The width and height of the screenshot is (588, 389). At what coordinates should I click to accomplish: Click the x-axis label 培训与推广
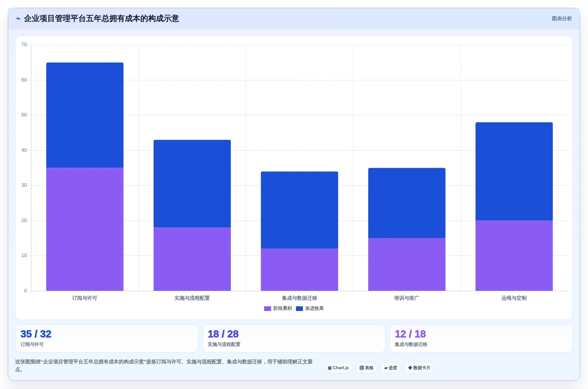pos(406,298)
